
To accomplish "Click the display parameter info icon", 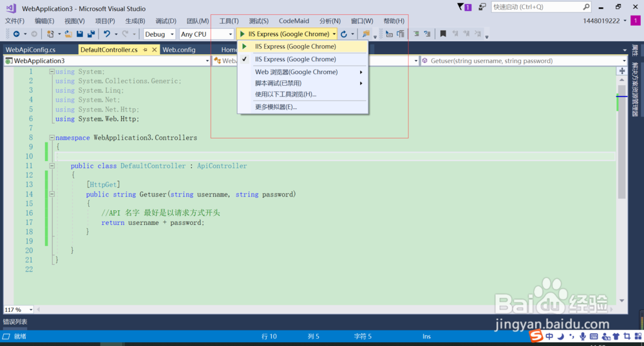I will pyautogui.click(x=401, y=34).
